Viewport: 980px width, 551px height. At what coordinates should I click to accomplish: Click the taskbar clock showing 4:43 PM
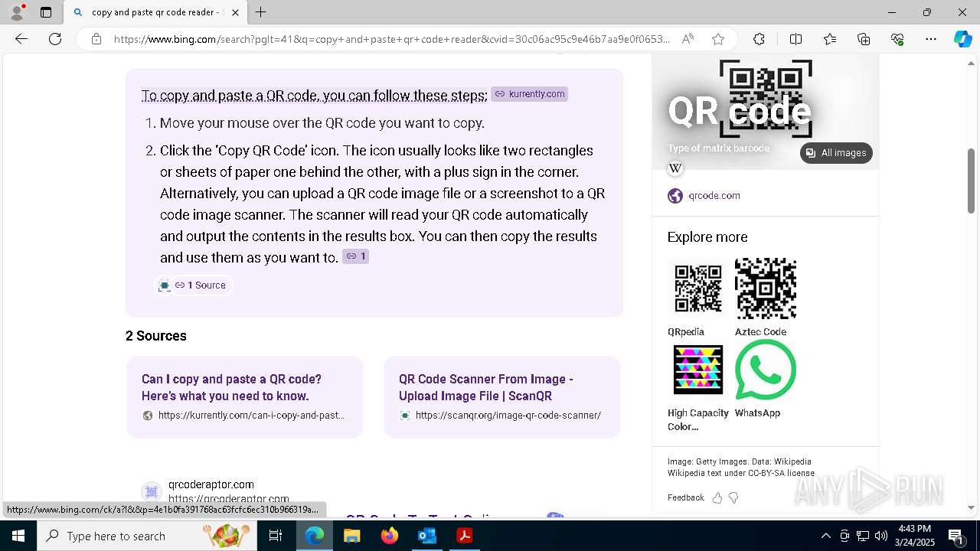pyautogui.click(x=914, y=536)
